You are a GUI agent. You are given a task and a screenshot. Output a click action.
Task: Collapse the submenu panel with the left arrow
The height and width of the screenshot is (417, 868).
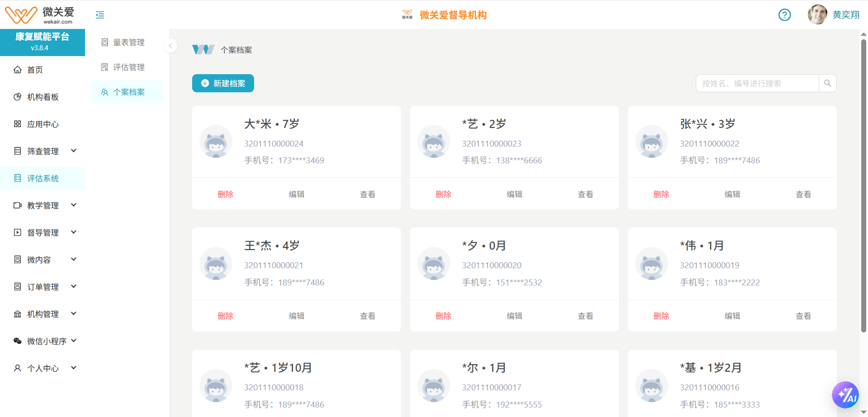click(x=170, y=46)
